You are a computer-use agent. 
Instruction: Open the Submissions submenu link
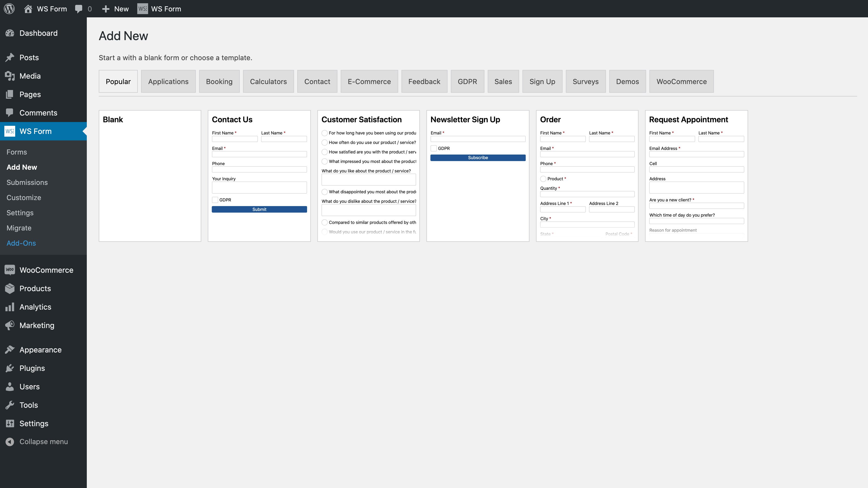27,182
